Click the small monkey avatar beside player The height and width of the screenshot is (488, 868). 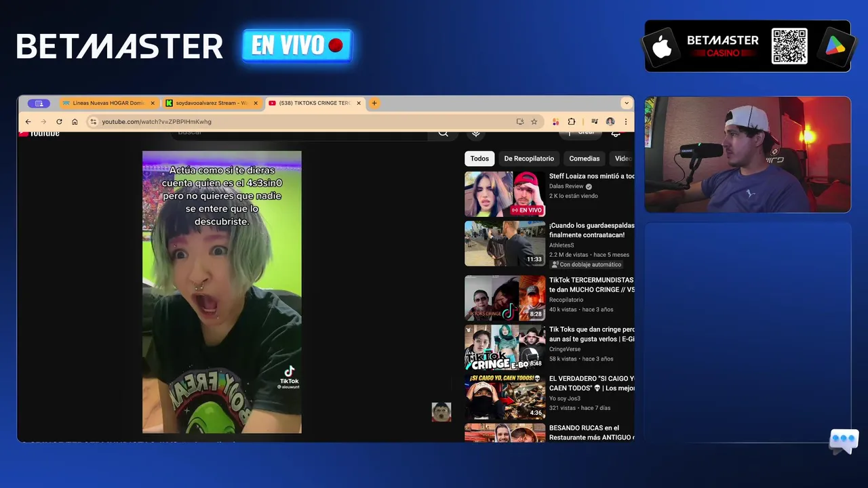(441, 412)
